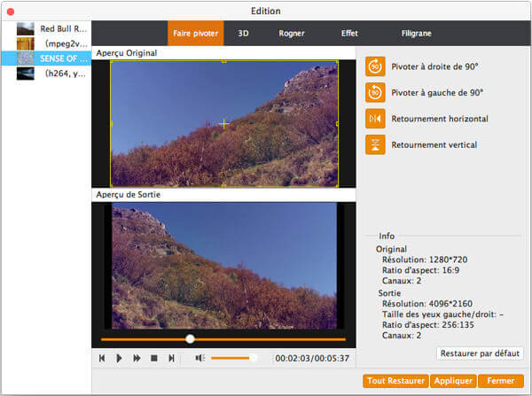Open the Filigrane tab
Screen dimensions: 532x396
click(417, 34)
